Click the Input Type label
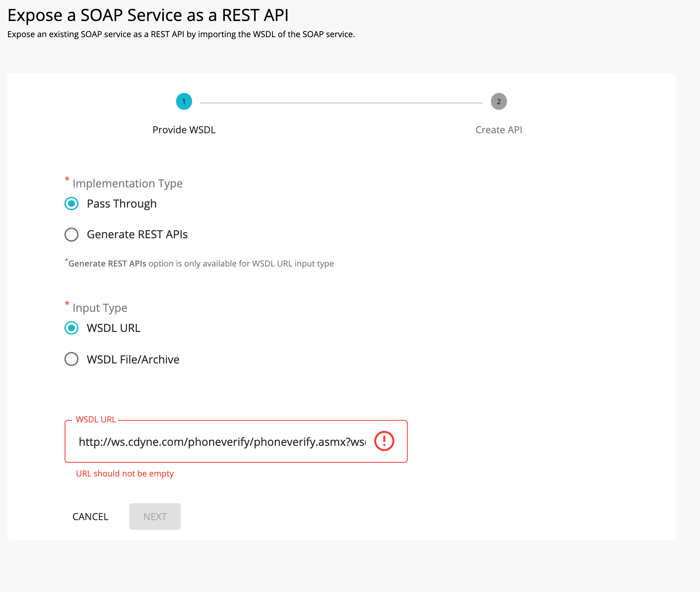Screen dimensions: 700x592 pyautogui.click(x=99, y=307)
